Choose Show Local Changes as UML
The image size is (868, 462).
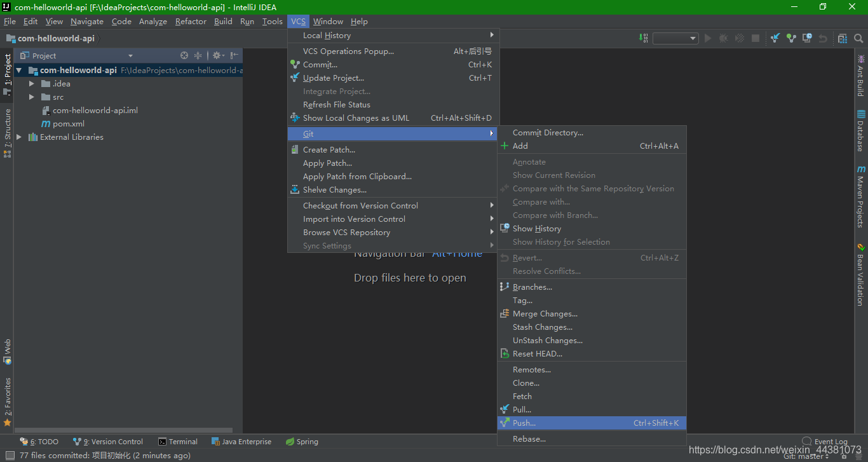393,118
